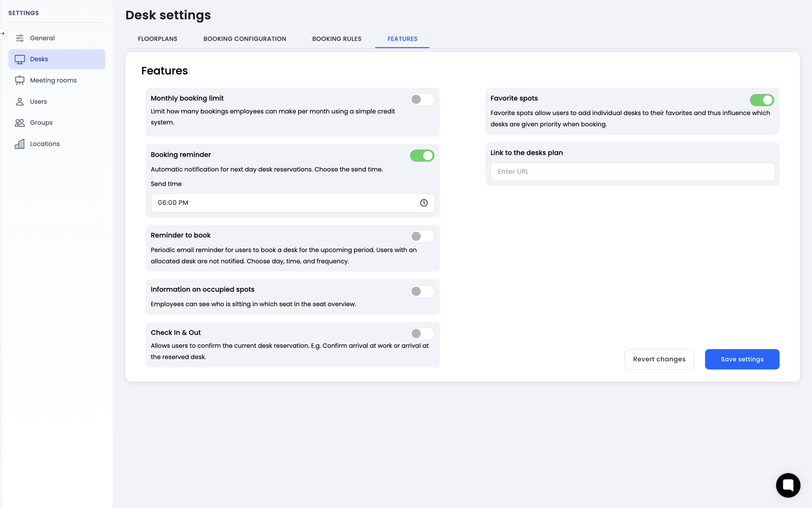Screen dimensions: 812x508
Task: Click the Enter URL input field
Action: 632,171
